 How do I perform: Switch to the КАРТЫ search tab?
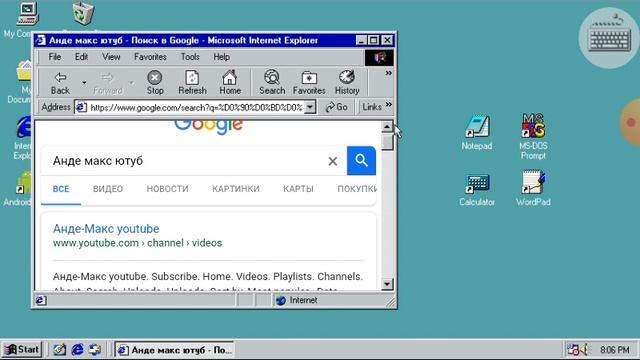click(298, 189)
